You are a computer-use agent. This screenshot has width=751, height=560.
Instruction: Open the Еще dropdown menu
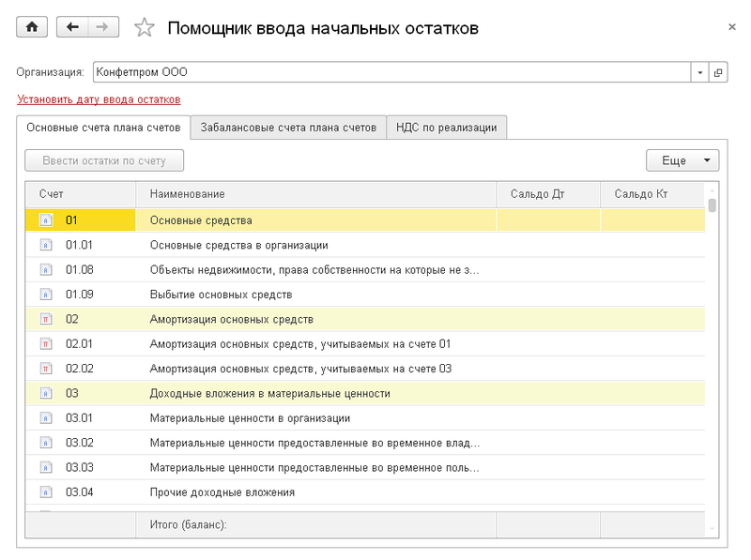coord(682,160)
